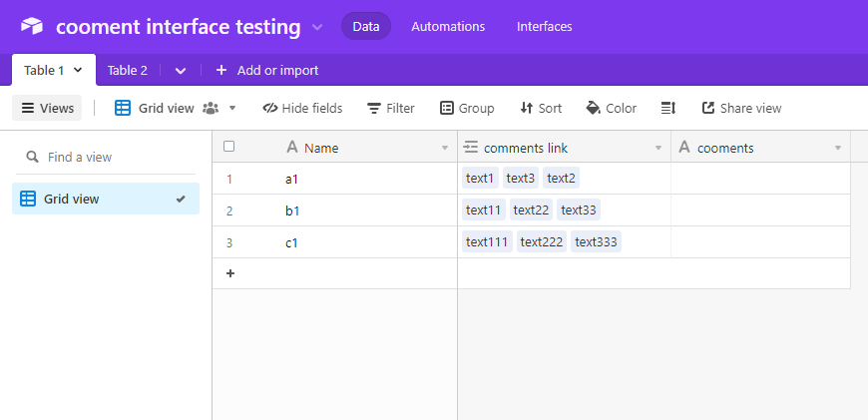Open the Automations tab

pos(448,27)
